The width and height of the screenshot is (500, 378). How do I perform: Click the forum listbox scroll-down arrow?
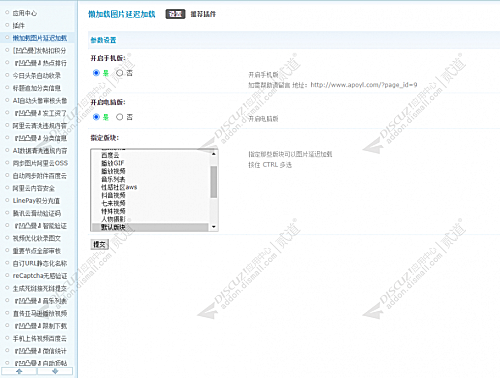pyautogui.click(x=214, y=227)
